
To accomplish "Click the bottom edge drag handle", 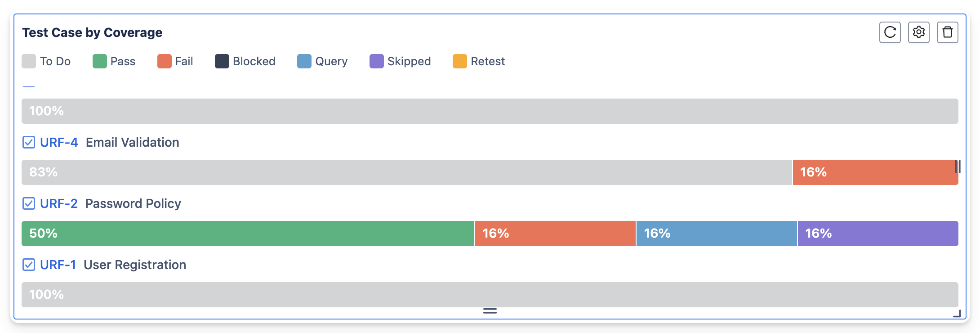I will click(490, 310).
